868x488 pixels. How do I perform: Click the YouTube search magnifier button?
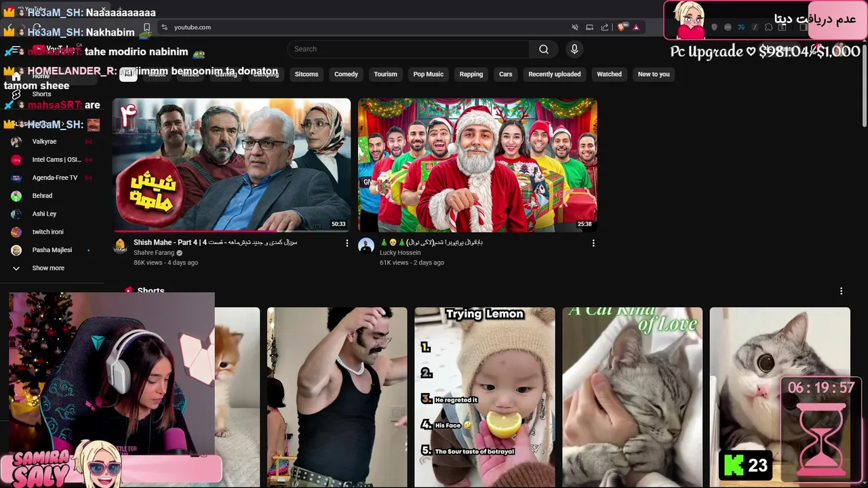coord(543,49)
